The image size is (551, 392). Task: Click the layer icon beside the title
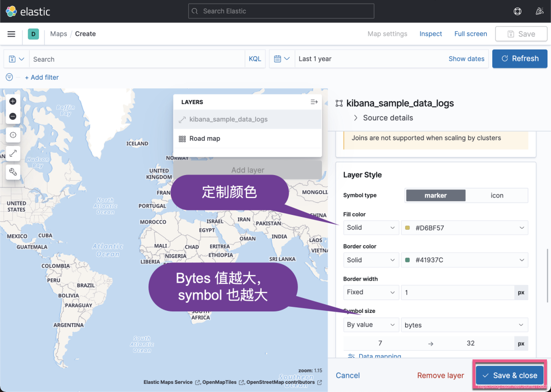point(339,103)
